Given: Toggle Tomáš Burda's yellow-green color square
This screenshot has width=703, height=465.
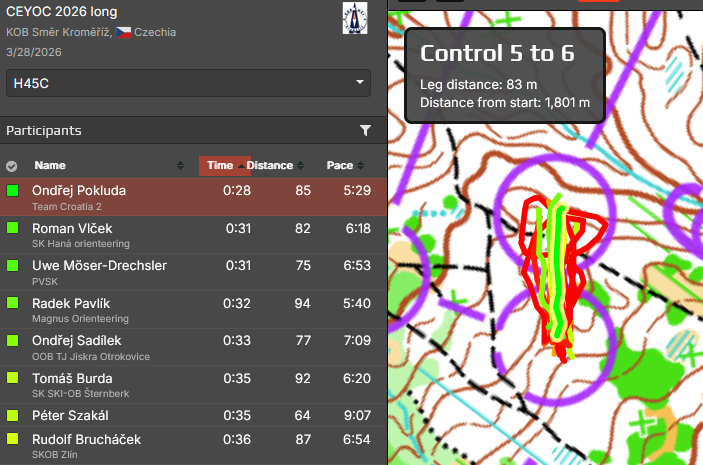Looking at the screenshot, I should 13,378.
